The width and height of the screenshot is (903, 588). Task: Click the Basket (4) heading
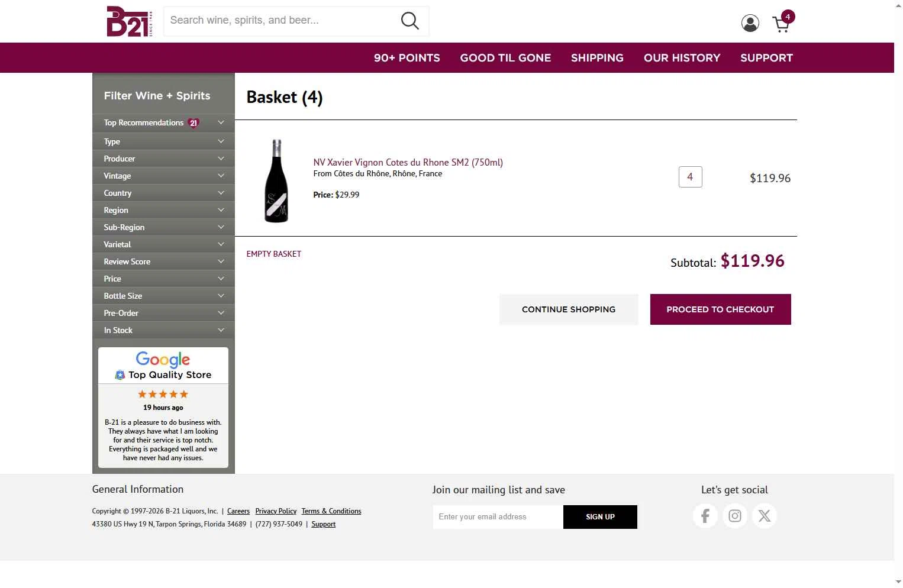(x=285, y=97)
